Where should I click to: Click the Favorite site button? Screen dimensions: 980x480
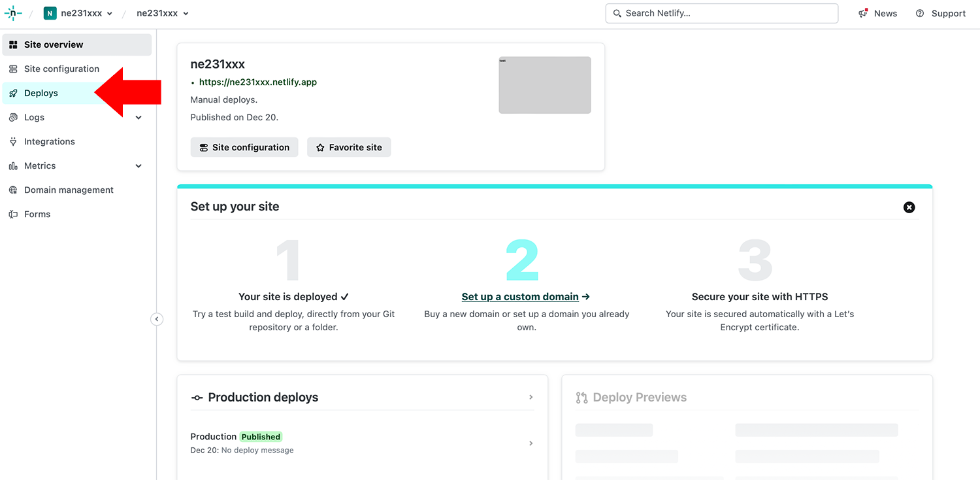(x=349, y=147)
